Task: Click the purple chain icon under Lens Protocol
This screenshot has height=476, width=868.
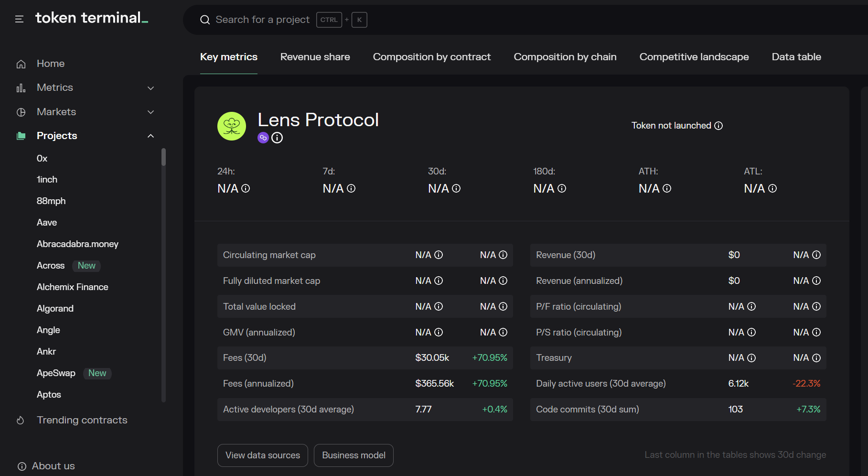Action: (263, 138)
